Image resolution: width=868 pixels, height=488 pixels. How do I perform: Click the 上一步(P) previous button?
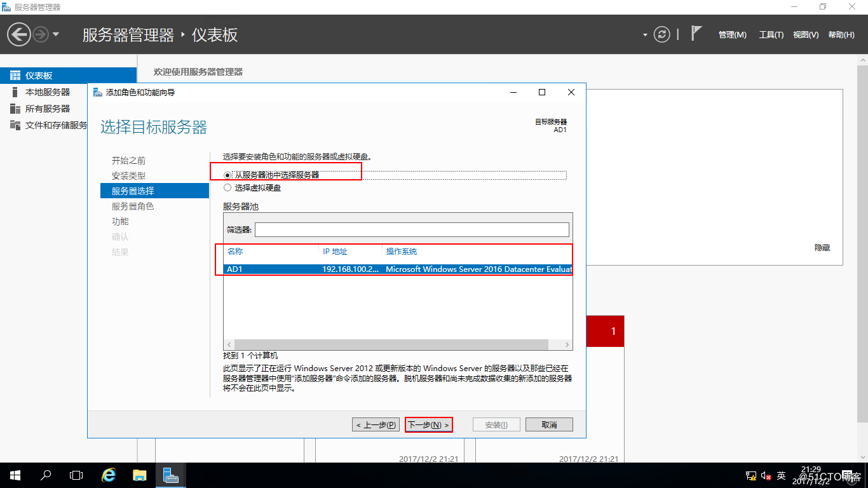pyautogui.click(x=376, y=424)
